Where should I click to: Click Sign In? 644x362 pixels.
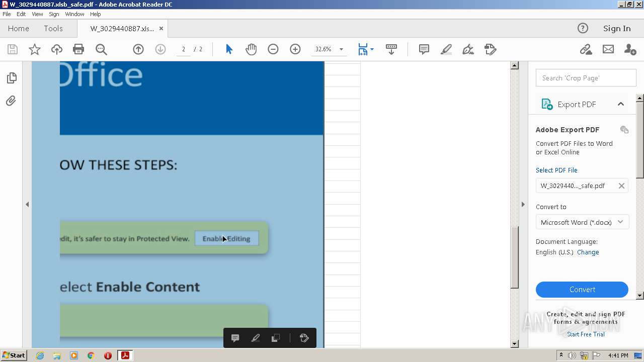[617, 29]
